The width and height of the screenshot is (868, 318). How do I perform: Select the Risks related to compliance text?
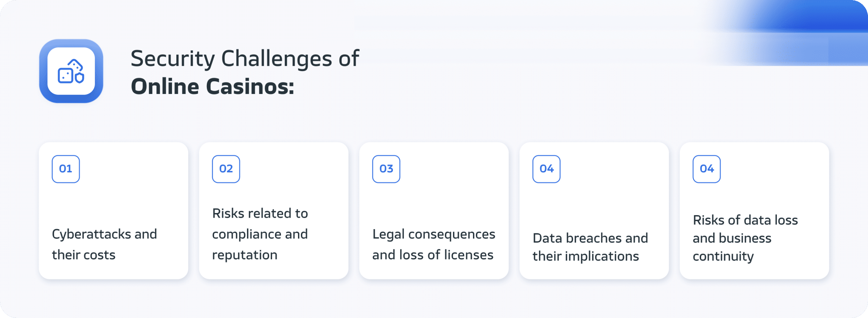tap(260, 234)
